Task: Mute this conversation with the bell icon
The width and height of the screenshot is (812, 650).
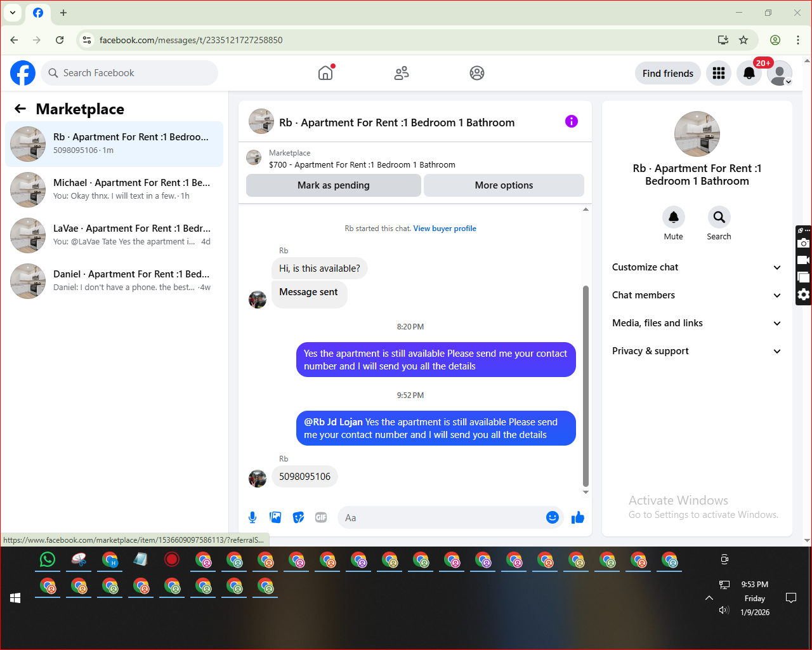Action: pos(674,217)
